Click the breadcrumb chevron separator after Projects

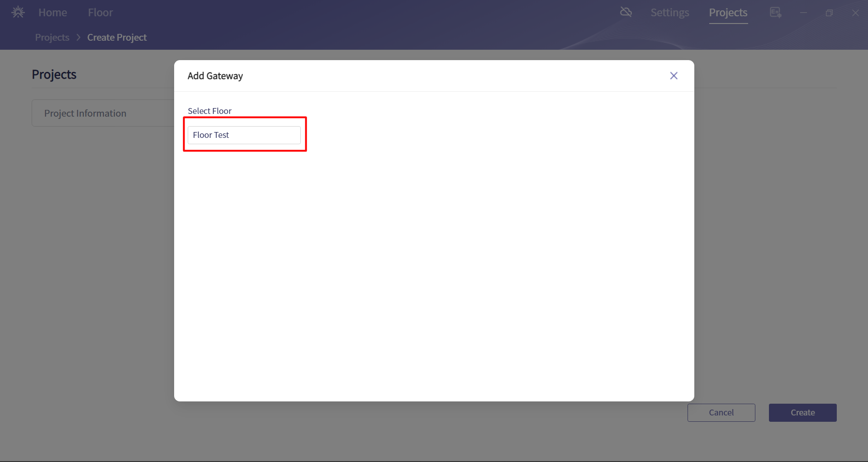(x=78, y=38)
